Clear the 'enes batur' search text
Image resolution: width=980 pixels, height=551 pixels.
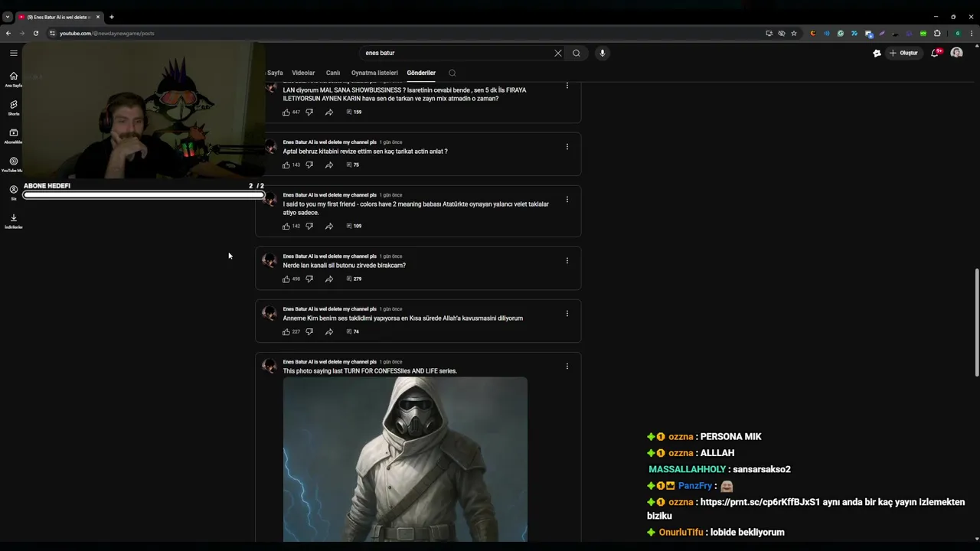tap(557, 53)
